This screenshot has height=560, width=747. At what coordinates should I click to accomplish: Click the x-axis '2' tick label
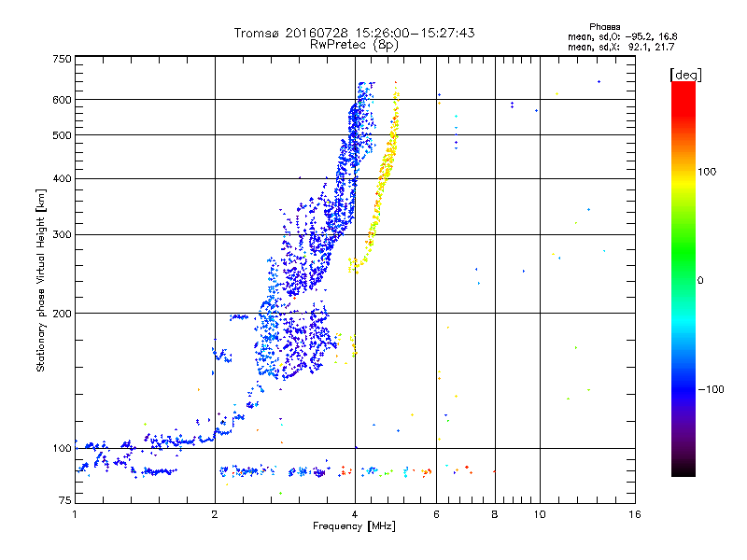[215, 514]
